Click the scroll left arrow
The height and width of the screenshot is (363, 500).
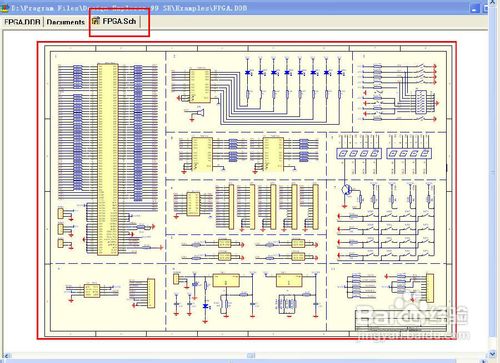7,356
